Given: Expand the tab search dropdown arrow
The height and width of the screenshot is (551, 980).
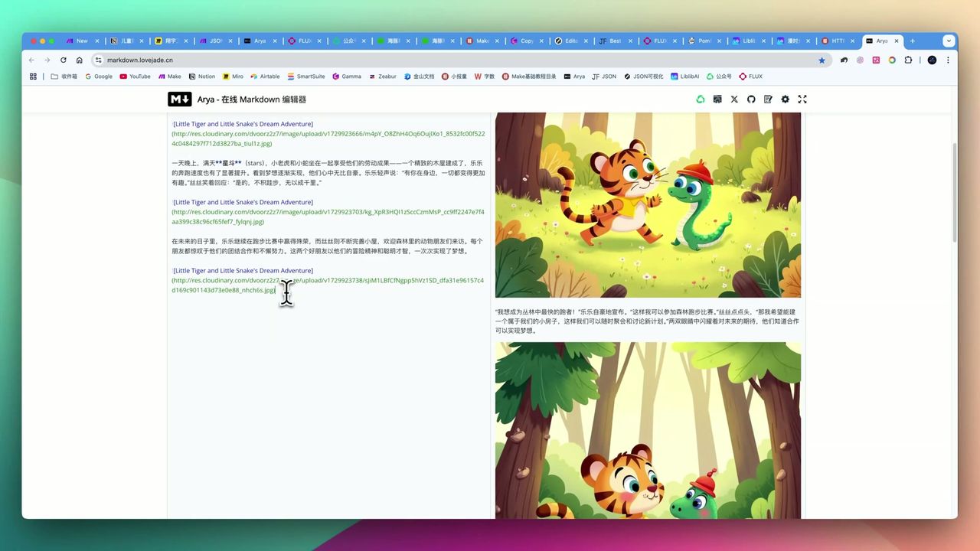Looking at the screenshot, I should (x=949, y=41).
